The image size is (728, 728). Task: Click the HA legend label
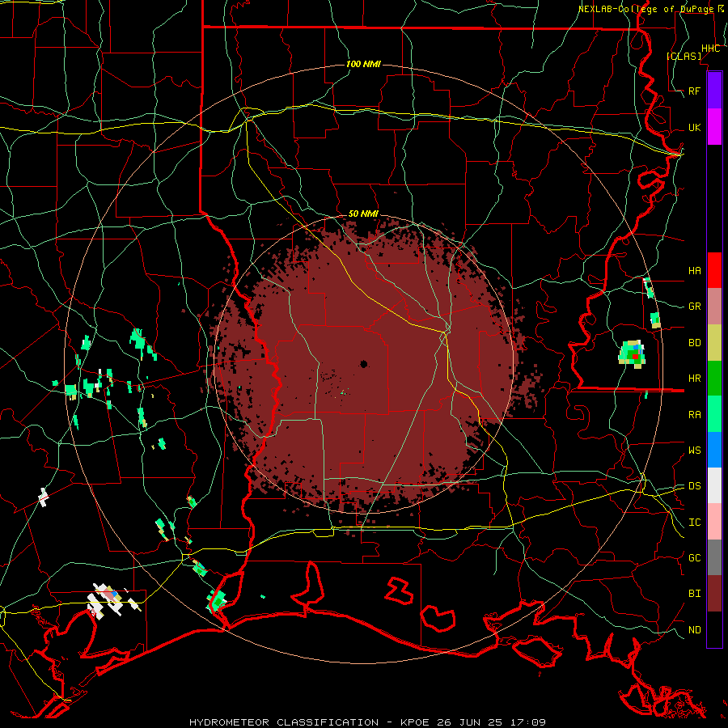click(694, 270)
